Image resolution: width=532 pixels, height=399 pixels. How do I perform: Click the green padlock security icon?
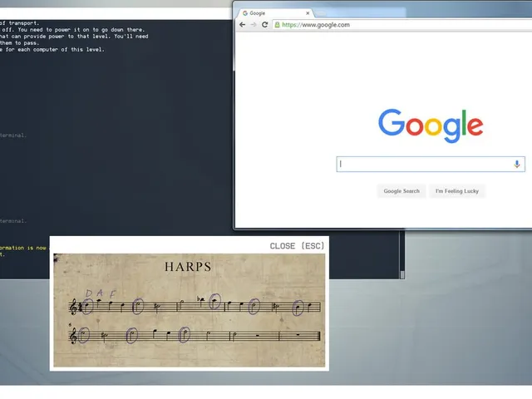pyautogui.click(x=277, y=25)
